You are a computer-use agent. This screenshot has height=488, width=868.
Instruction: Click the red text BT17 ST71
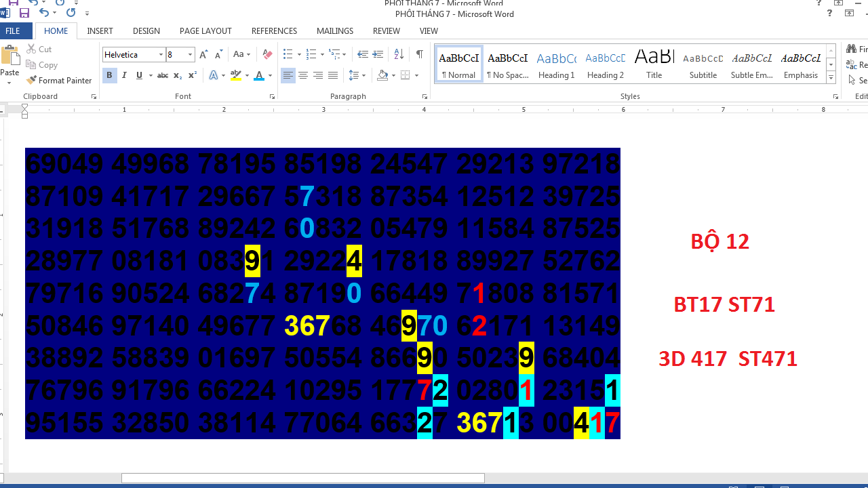pyautogui.click(x=724, y=304)
